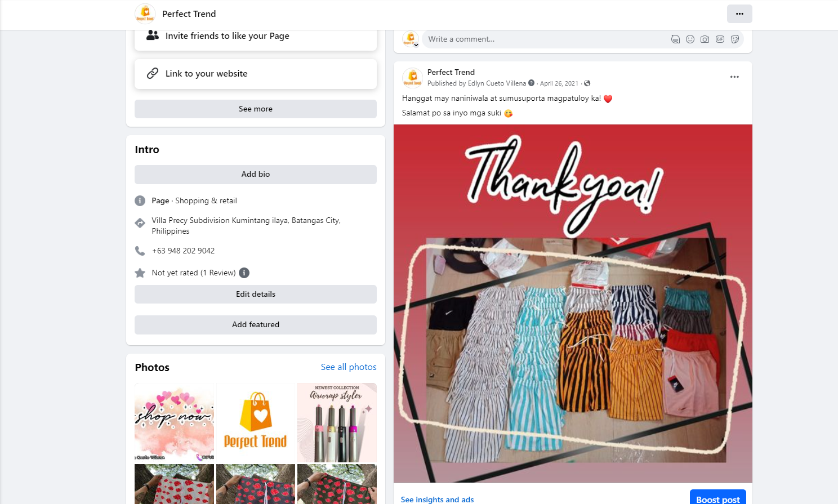
Task: Open the avatar sticker icon in comment box
Action: pyautogui.click(x=675, y=39)
